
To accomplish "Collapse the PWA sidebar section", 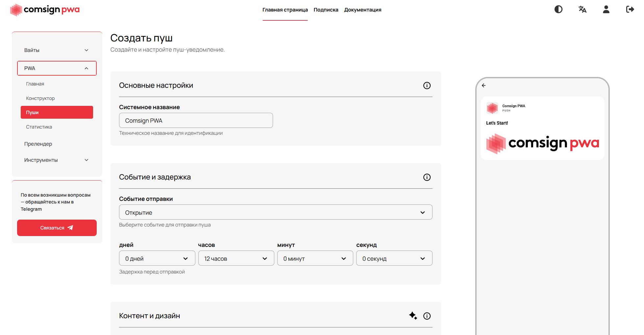I will coord(57,68).
